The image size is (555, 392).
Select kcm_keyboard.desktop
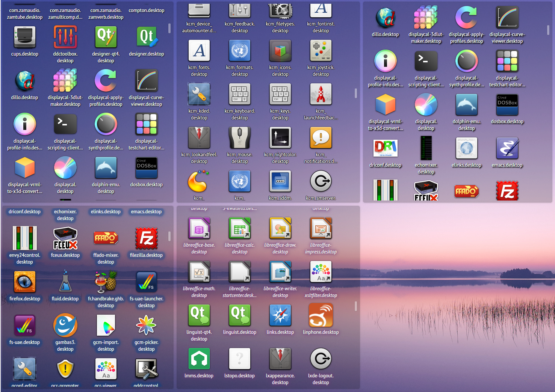pos(240,94)
